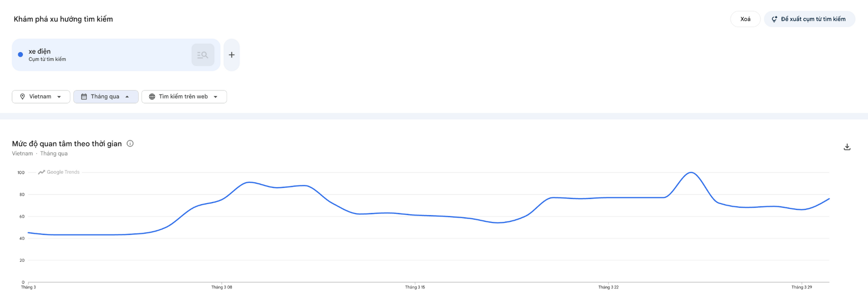The height and width of the screenshot is (304, 868).
Task: Click the lightbulb icon for search term suggestions
Action: pyautogui.click(x=774, y=19)
